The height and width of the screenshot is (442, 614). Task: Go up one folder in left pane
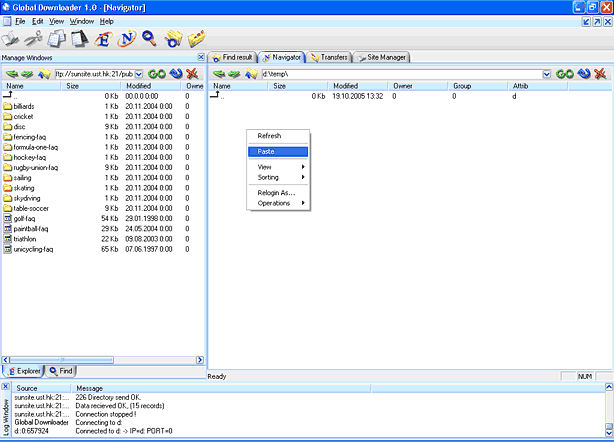coord(44,74)
